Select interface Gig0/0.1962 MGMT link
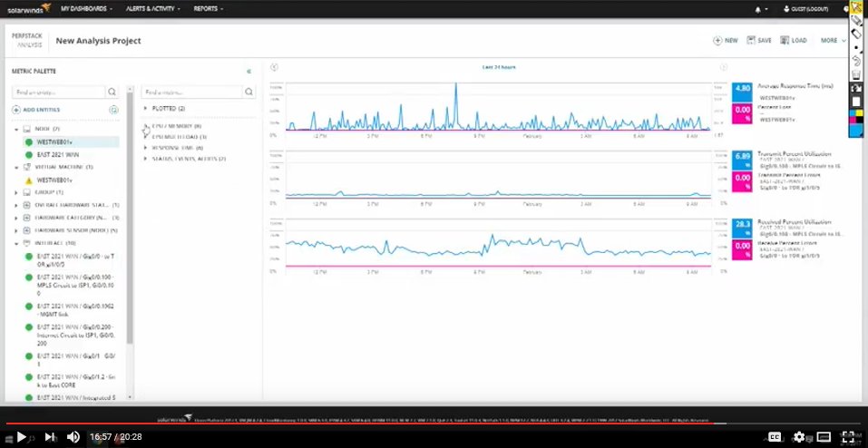The width and height of the screenshot is (868, 448). (x=71, y=309)
